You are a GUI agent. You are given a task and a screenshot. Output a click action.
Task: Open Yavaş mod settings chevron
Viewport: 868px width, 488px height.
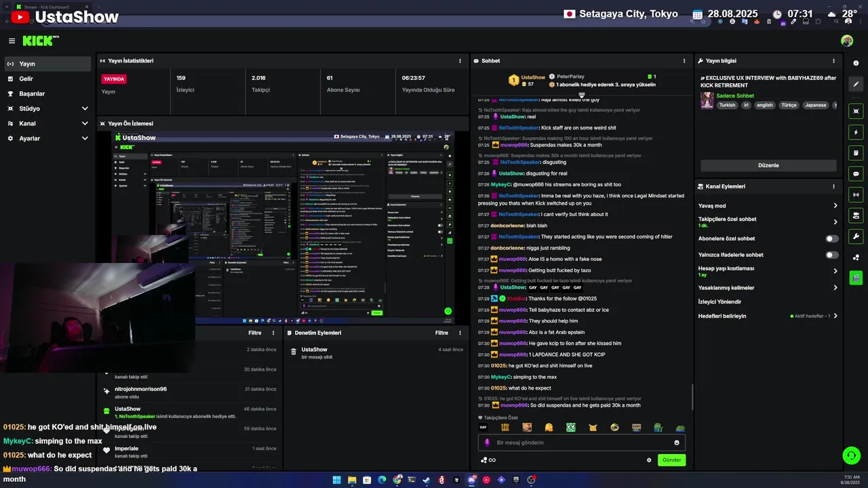(835, 205)
